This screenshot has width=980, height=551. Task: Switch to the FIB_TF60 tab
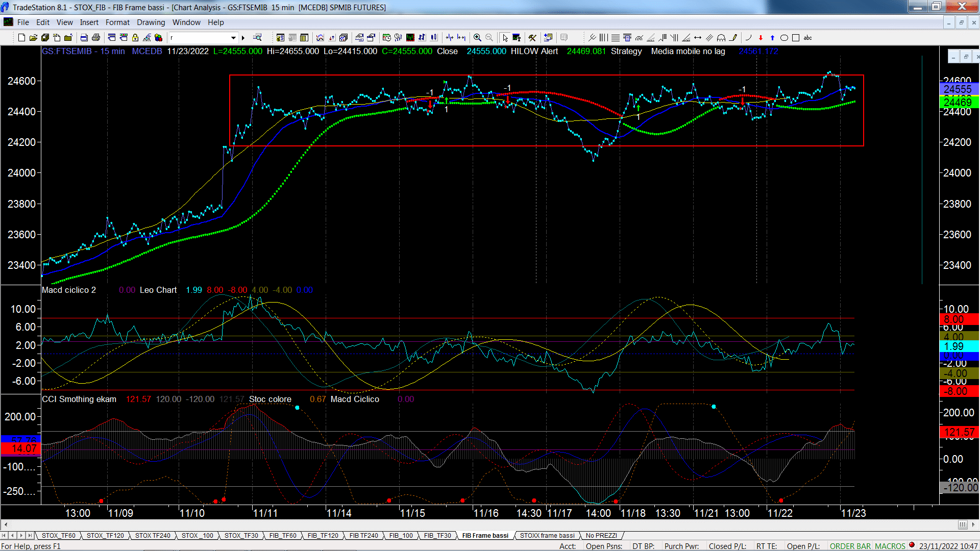point(283,536)
